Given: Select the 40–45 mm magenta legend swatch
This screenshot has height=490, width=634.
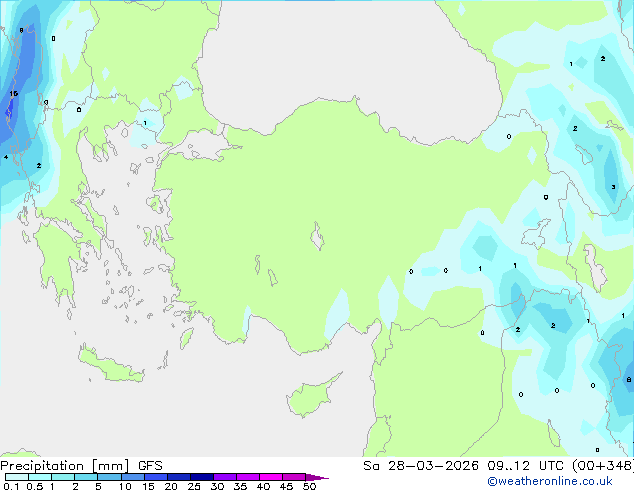Looking at the screenshot, I should [271, 477].
